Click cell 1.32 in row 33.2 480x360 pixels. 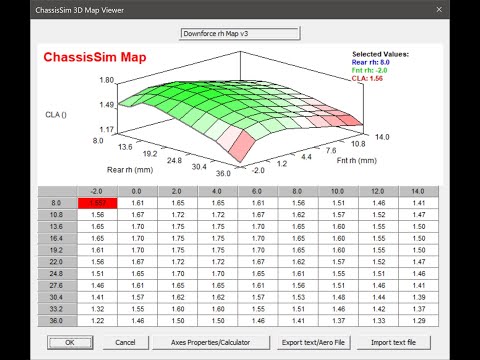pos(98,309)
